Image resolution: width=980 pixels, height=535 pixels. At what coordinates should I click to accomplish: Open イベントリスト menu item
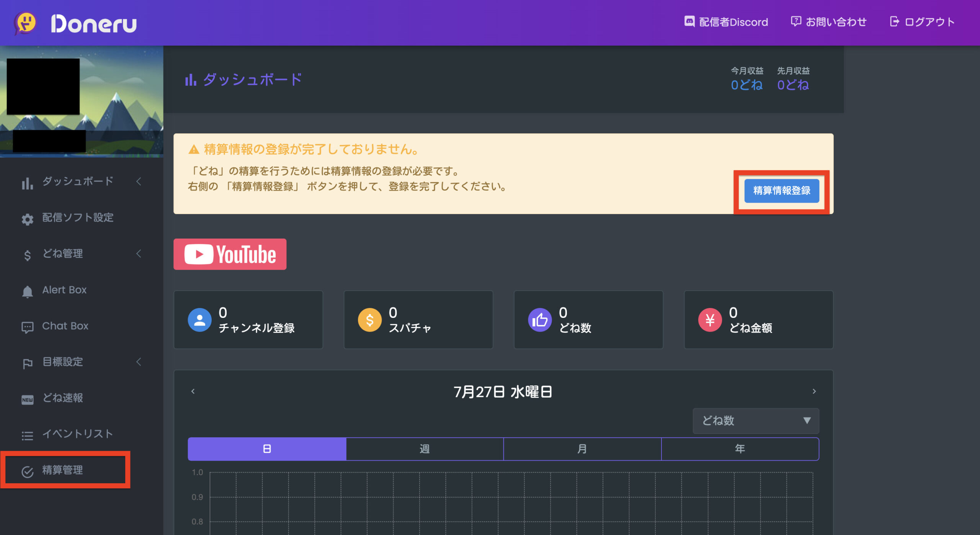78,434
